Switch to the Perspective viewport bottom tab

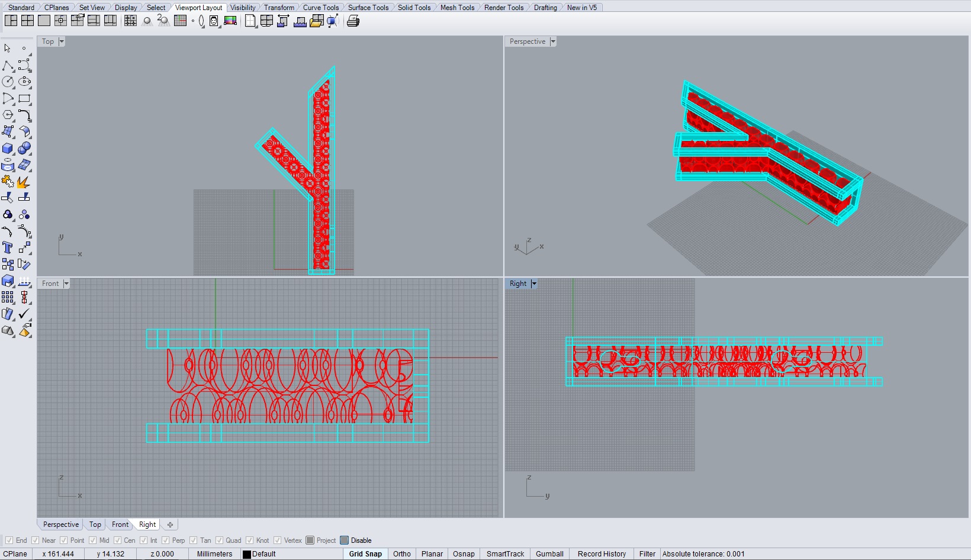point(61,524)
